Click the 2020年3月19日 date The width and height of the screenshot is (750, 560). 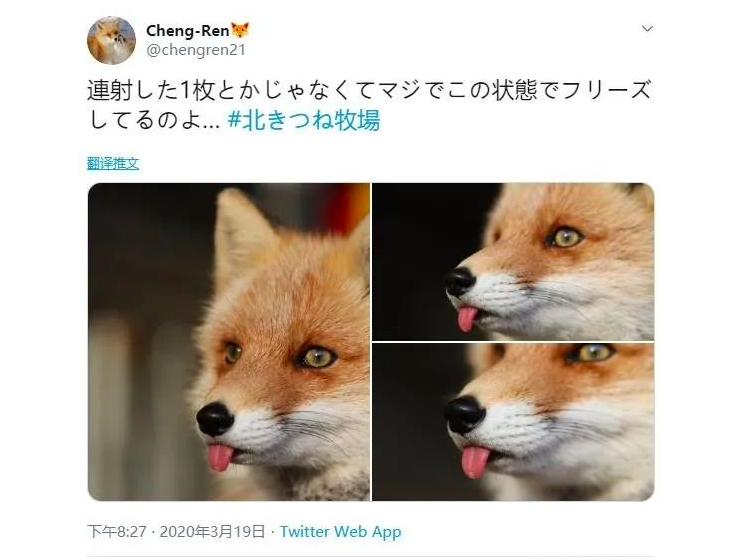[x=212, y=531]
